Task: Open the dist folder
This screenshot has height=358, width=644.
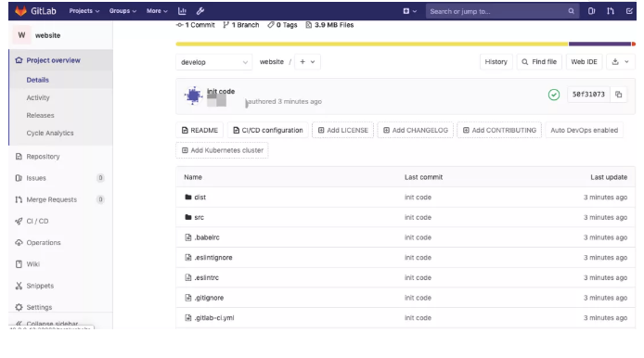Action: pyautogui.click(x=200, y=197)
